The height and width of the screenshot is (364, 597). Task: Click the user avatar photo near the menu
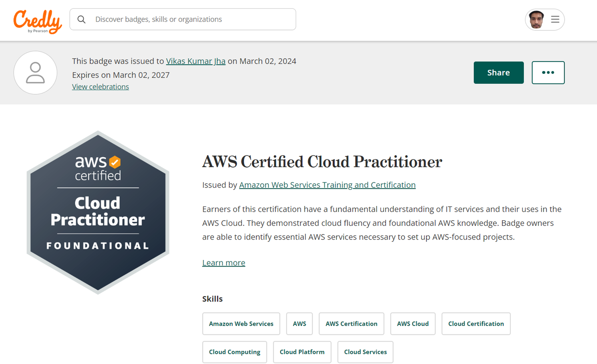tap(536, 19)
